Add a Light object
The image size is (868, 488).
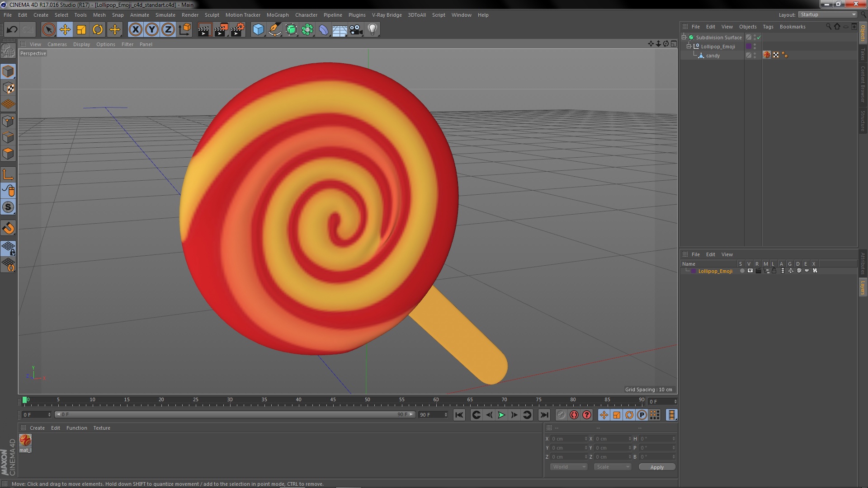pyautogui.click(x=373, y=30)
